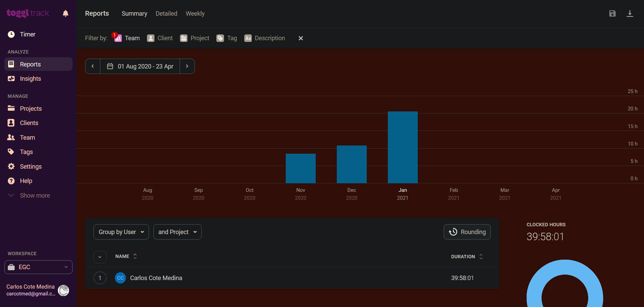Viewport: 644px width, 307px height.
Task: Go to Projects
Action: pos(38,109)
